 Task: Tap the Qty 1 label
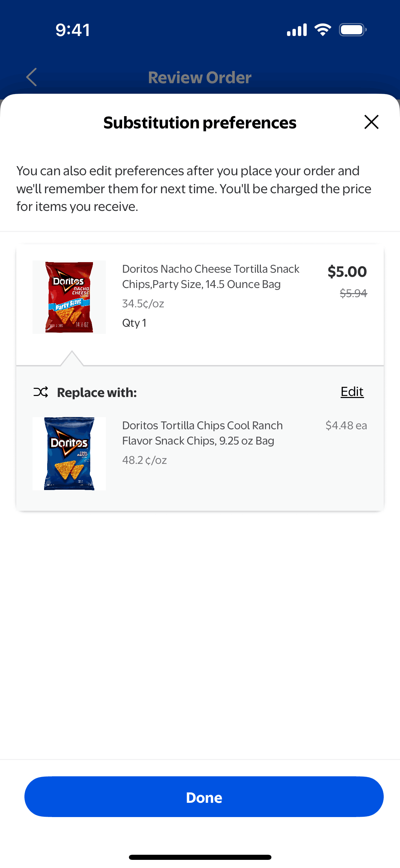[x=134, y=323]
